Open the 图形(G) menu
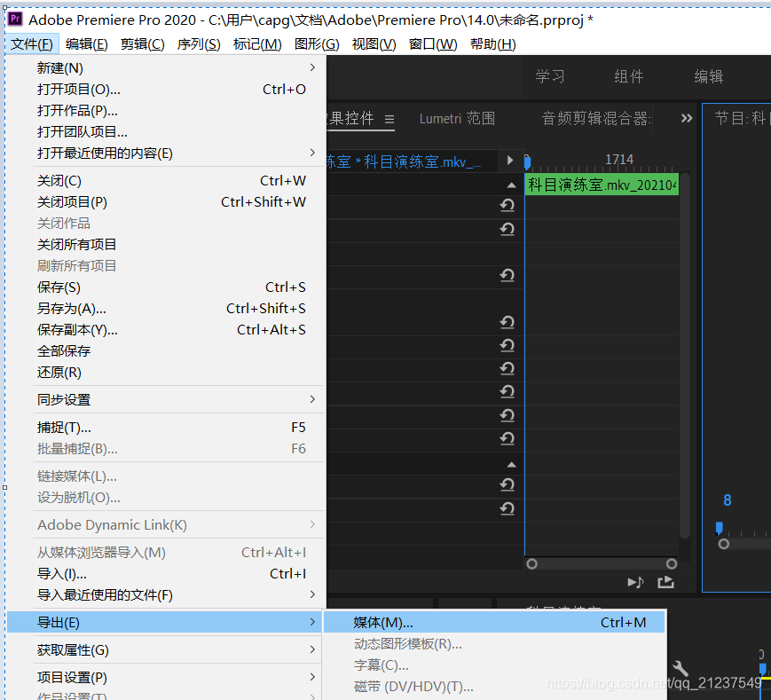771x700 pixels. coord(317,44)
